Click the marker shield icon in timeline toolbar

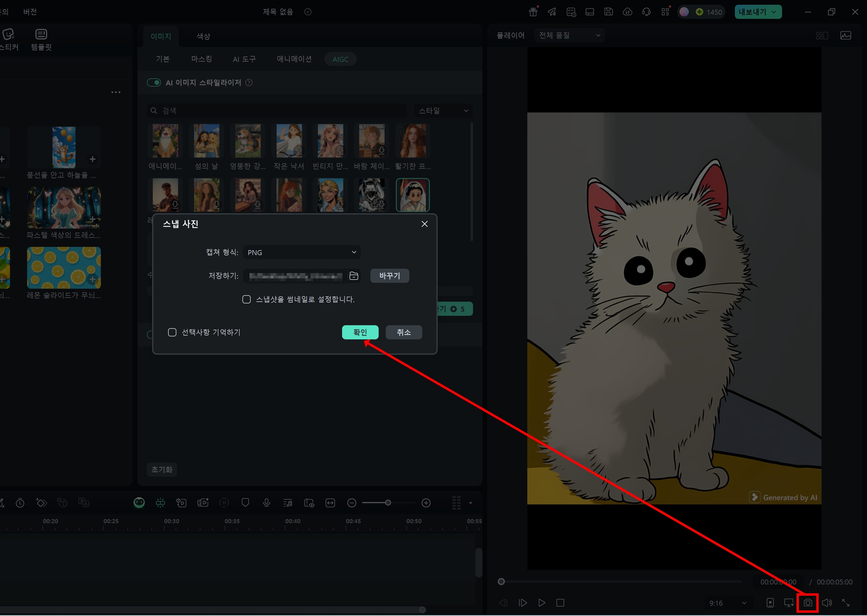point(245,503)
